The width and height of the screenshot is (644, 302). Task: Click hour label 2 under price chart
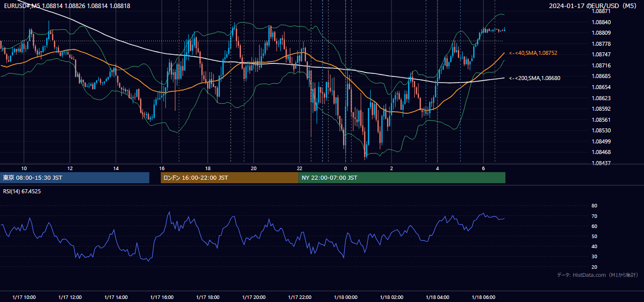point(392,168)
